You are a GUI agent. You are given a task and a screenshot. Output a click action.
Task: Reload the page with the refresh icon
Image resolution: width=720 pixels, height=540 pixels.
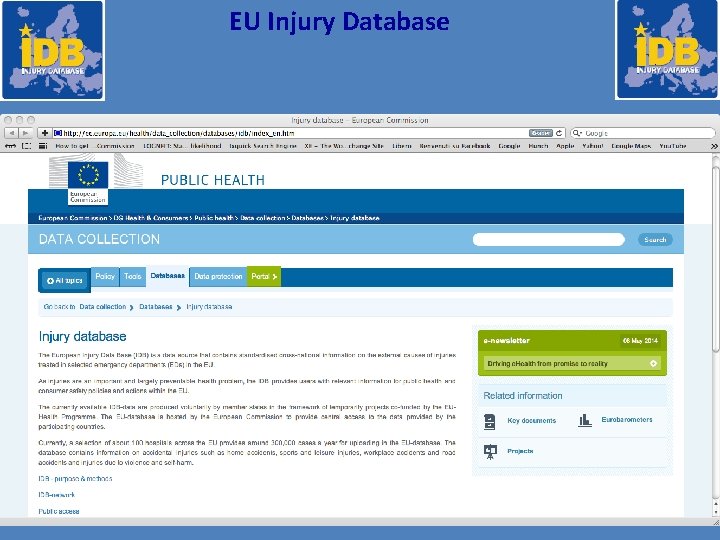coord(559,133)
